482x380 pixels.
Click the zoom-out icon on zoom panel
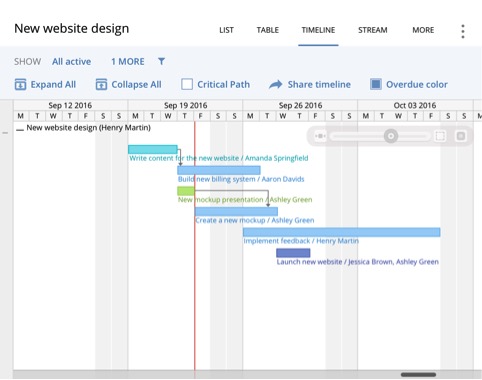pos(320,136)
